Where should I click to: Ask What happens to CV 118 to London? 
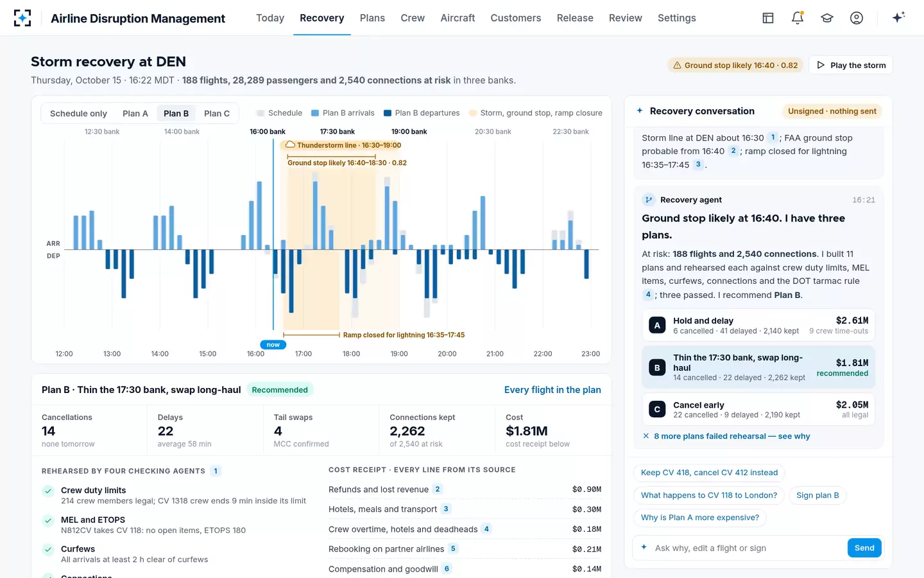pyautogui.click(x=709, y=495)
